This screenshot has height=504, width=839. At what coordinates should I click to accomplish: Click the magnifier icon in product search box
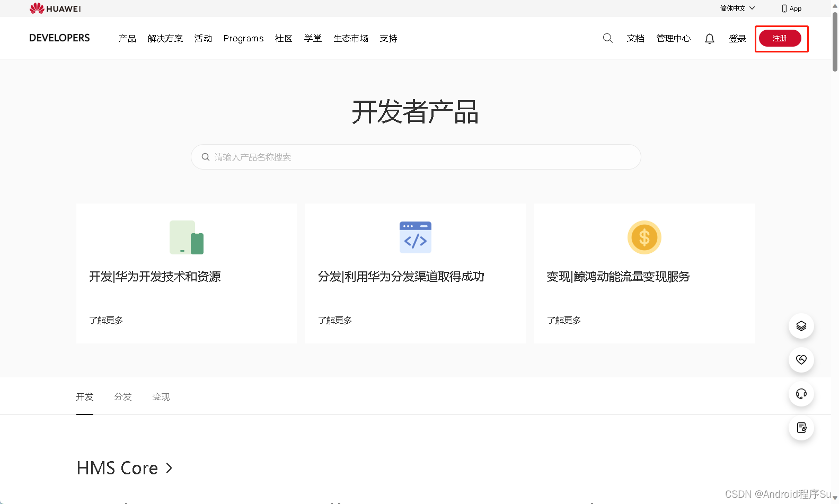tap(206, 157)
